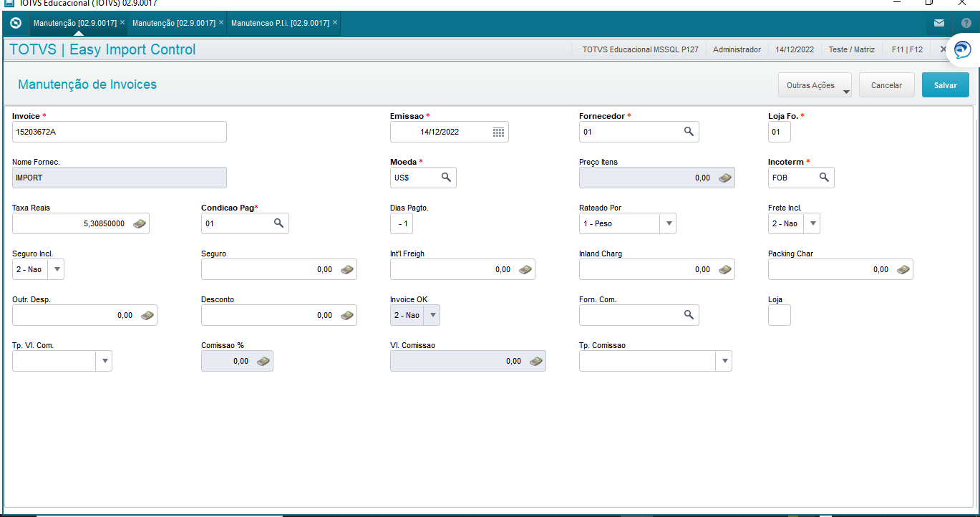Switch to second Manutenção [02.9.0017] tab
The height and width of the screenshot is (517, 980).
point(174,23)
